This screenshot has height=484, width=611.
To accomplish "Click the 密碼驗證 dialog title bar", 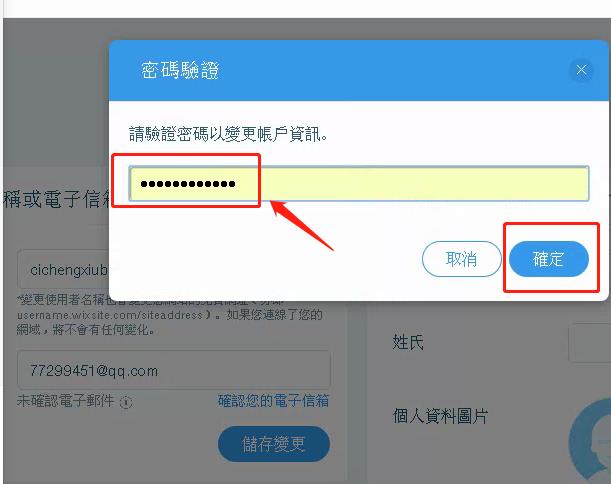I will (358, 71).
